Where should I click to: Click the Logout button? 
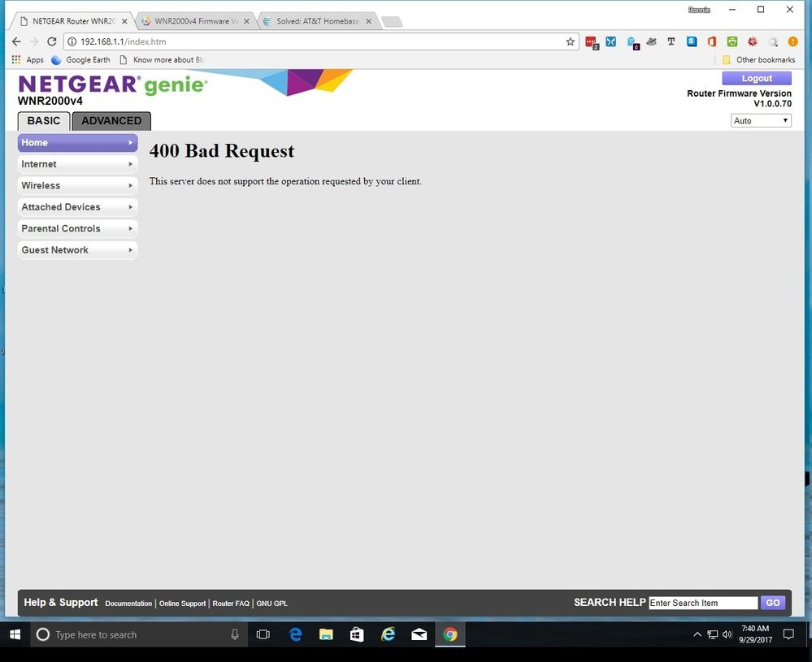[x=756, y=78]
